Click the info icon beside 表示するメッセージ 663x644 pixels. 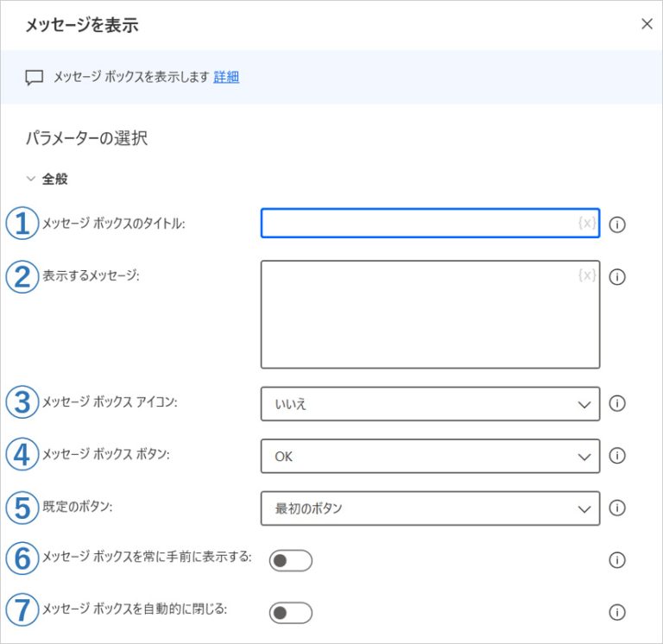pyautogui.click(x=617, y=277)
